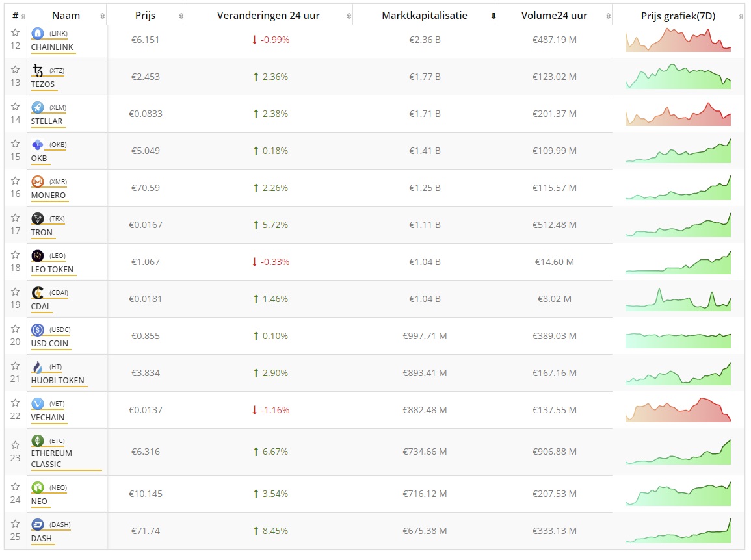Toggle favorite star for Chainlink row

16,32
